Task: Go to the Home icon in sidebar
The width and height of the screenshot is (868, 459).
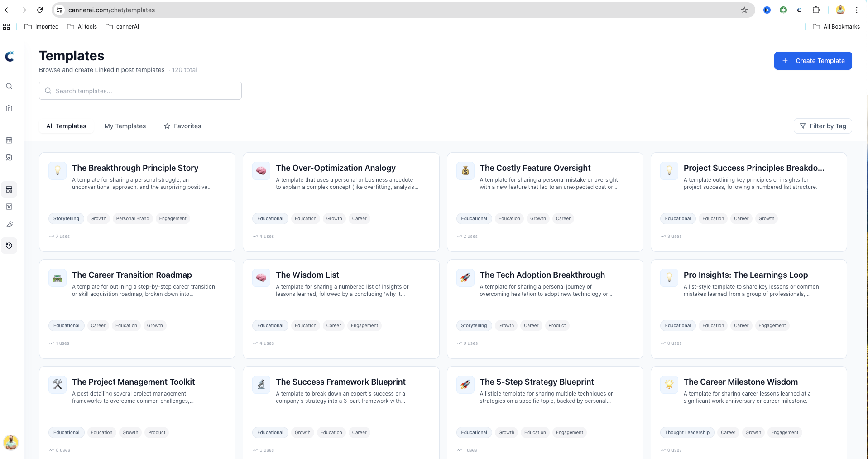Action: tap(9, 108)
